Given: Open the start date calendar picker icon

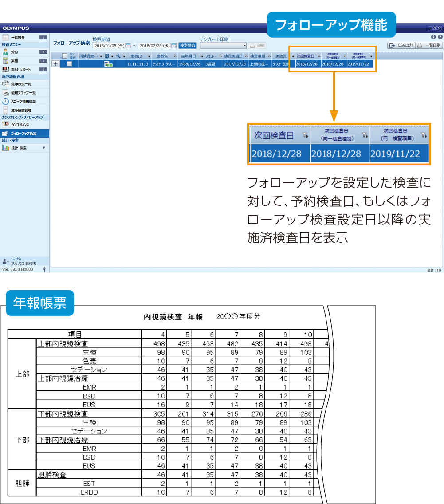Looking at the screenshot, I should [x=128, y=46].
